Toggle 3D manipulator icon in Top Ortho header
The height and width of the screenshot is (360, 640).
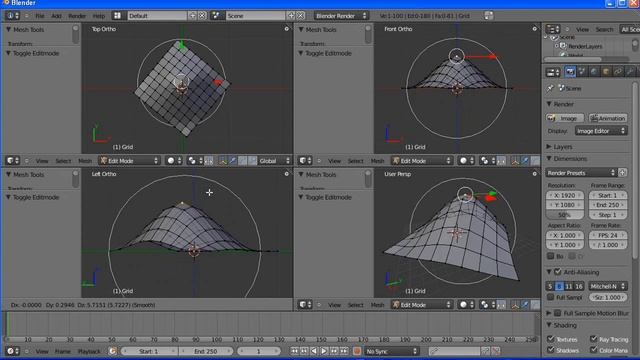tap(223, 161)
